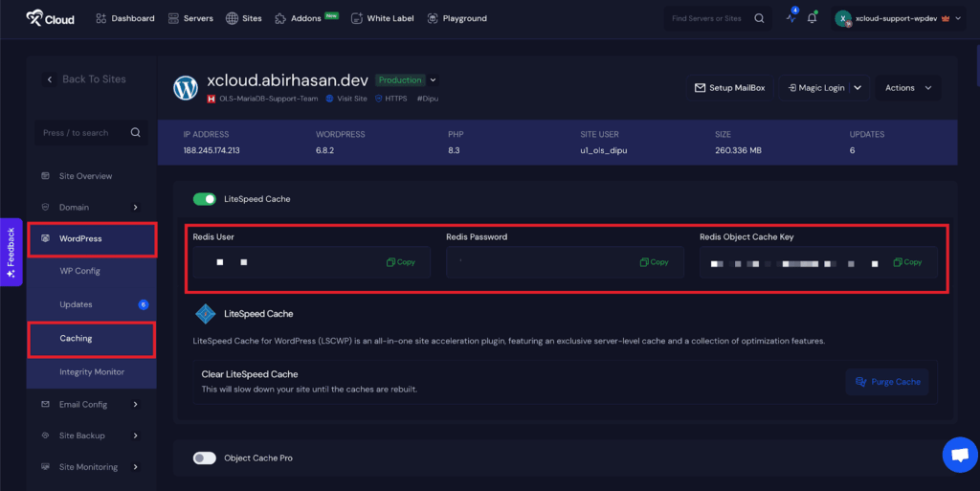Focus the Find Servers or Sites field

[710, 18]
